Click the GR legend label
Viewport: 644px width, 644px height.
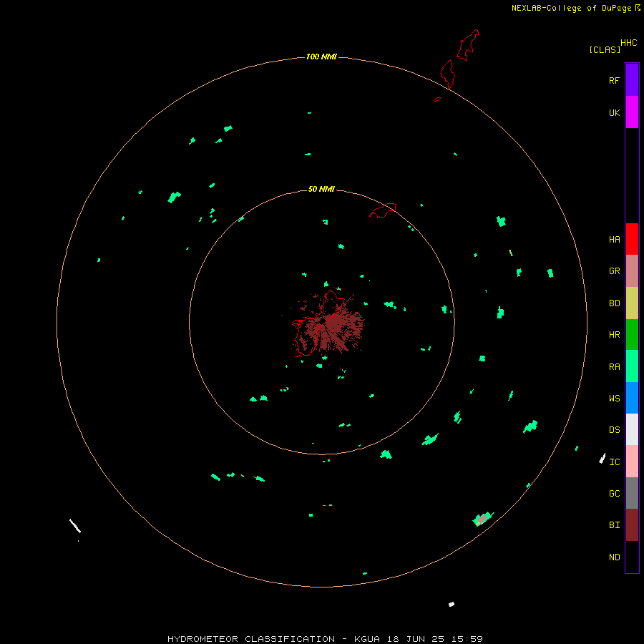pyautogui.click(x=614, y=271)
